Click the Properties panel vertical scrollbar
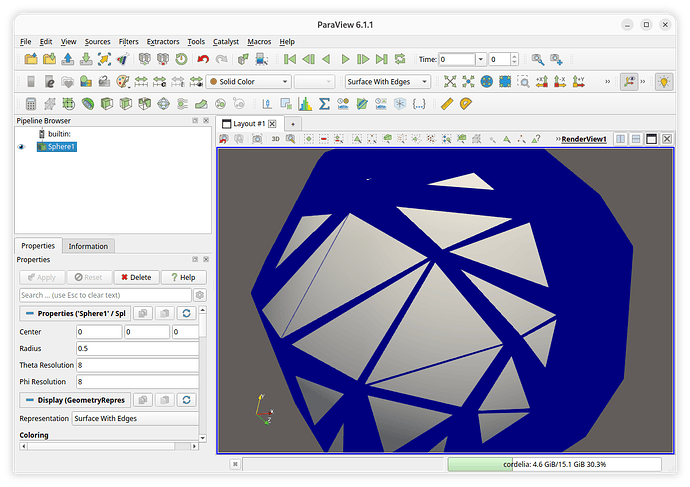Image resolution: width=690 pixels, height=487 pixels. click(x=203, y=374)
